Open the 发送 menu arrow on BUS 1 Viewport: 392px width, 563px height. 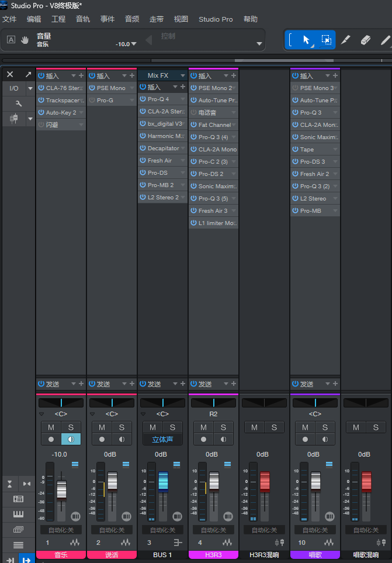tap(175, 384)
